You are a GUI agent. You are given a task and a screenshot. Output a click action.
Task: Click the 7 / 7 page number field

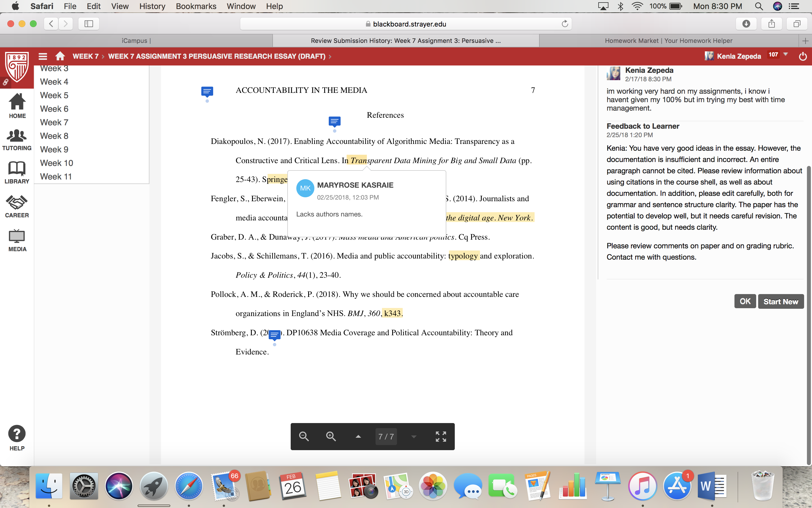[386, 436]
